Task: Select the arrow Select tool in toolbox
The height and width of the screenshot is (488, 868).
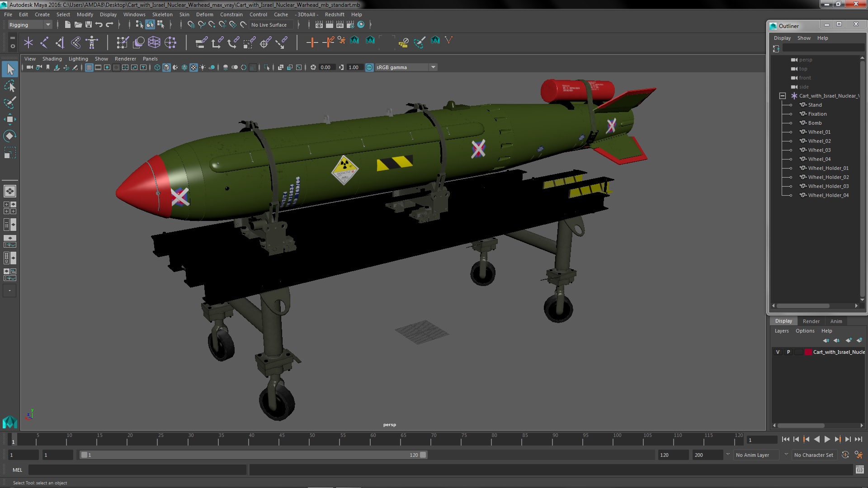Action: coord(10,69)
